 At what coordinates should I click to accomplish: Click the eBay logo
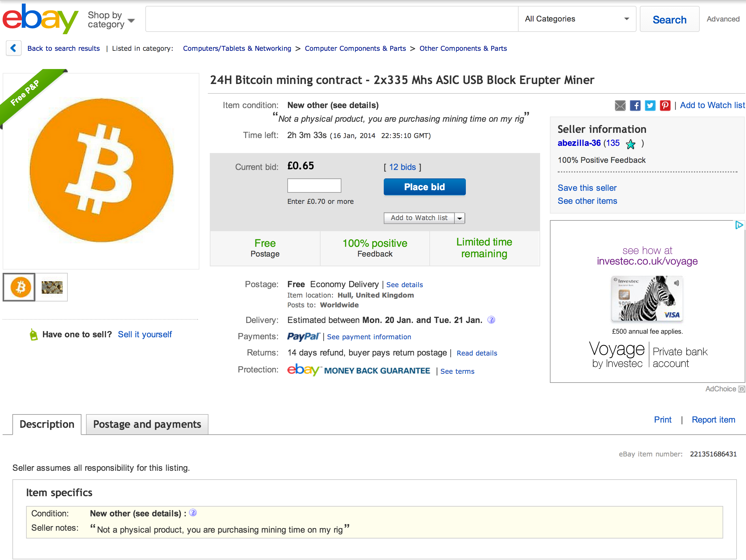pos(40,19)
